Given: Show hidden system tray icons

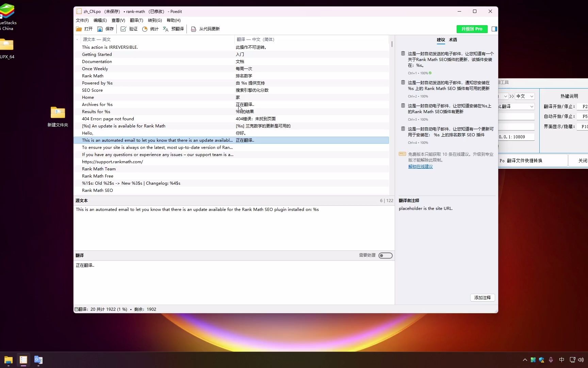Looking at the screenshot, I should coord(525,360).
